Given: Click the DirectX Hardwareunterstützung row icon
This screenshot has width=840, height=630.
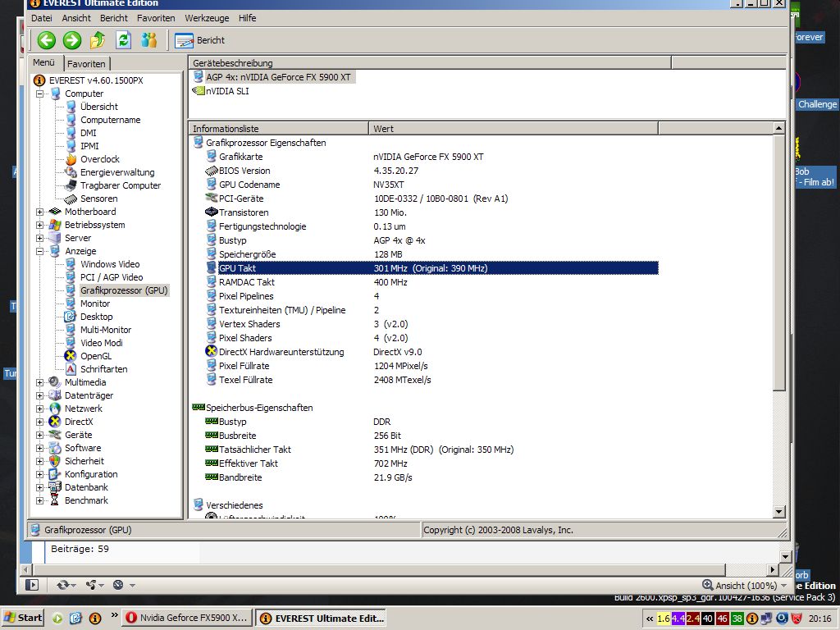Looking at the screenshot, I should point(211,352).
